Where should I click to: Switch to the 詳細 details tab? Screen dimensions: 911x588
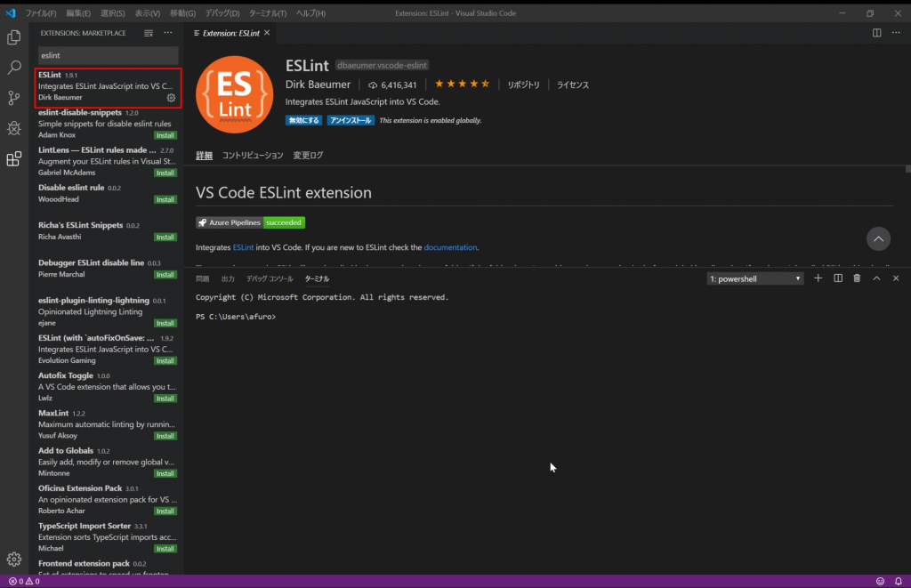tap(204, 155)
